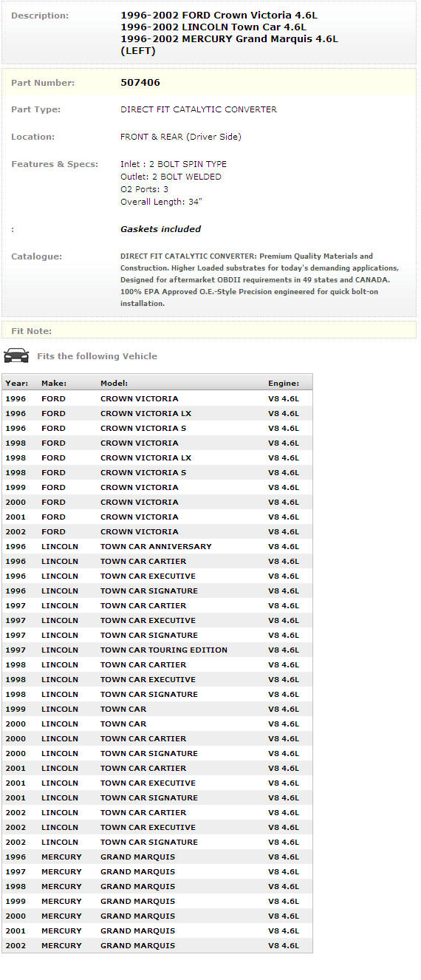
Task: Click the Description label
Action: pos(40,16)
